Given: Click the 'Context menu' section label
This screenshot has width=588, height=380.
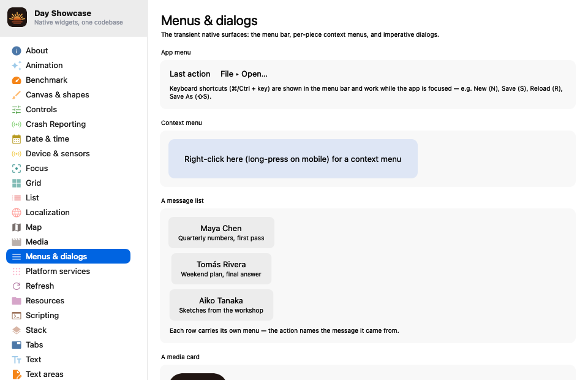Looking at the screenshot, I should [x=181, y=123].
